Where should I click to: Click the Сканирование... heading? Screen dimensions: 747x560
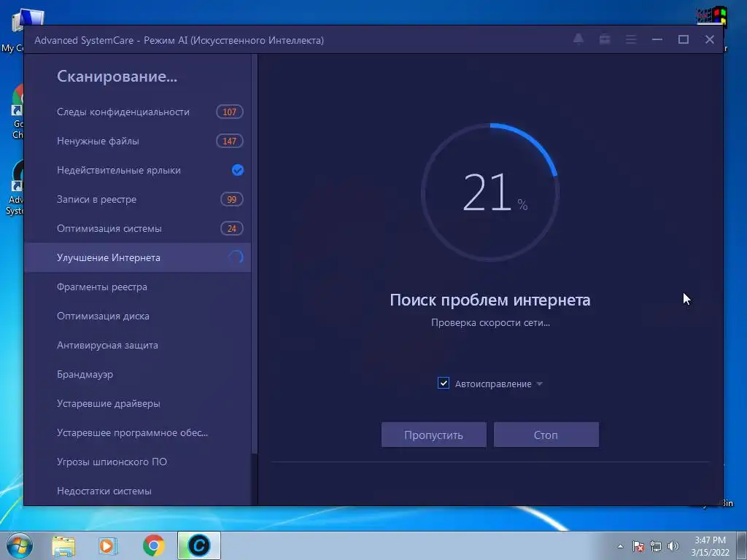117,76
